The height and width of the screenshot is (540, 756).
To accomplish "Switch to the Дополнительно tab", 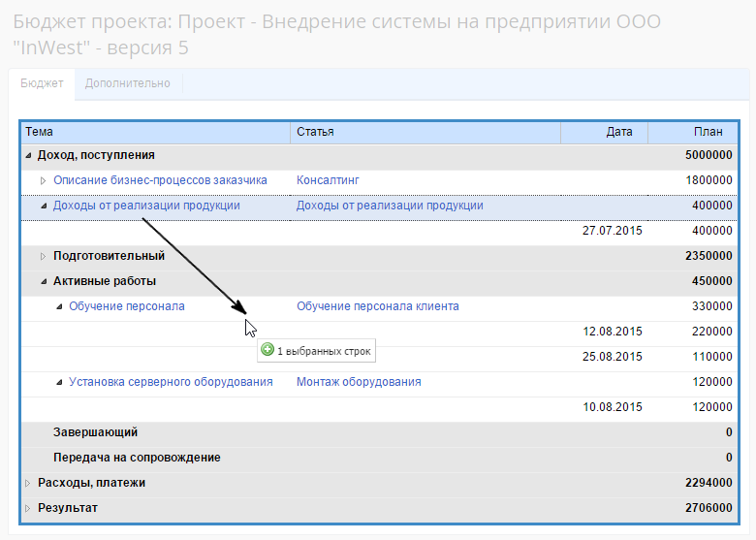I will click(x=127, y=83).
